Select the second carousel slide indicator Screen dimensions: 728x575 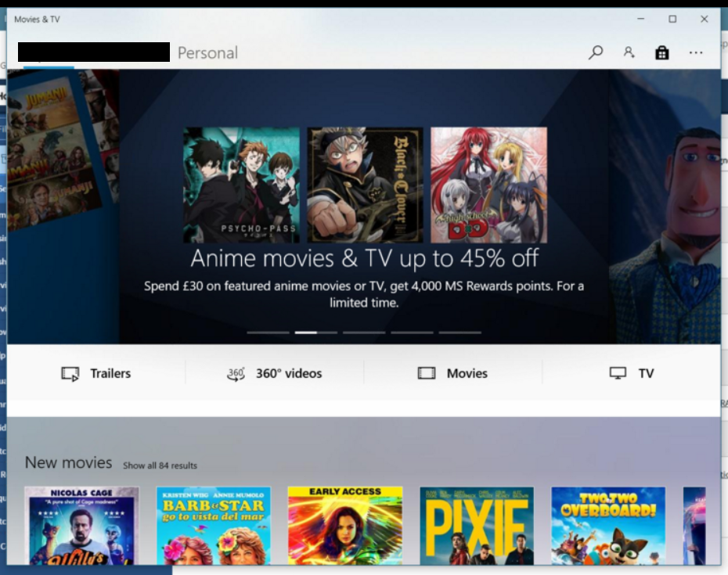316,332
